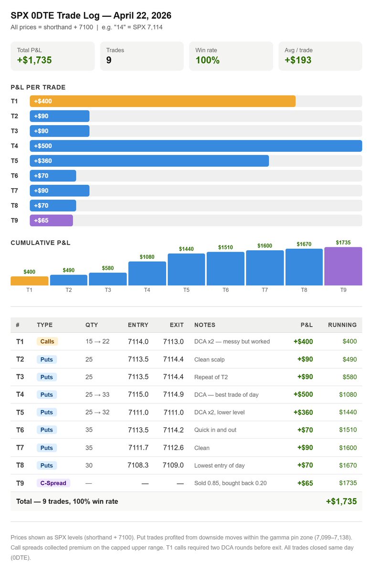The width and height of the screenshot is (392, 573).
Task: Click the '25 → 33' quantity cell
Action: pyautogui.click(x=97, y=394)
